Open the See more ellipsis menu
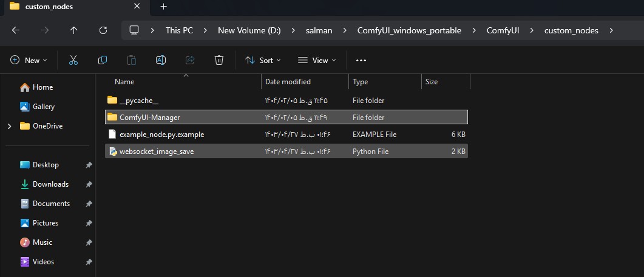 pyautogui.click(x=361, y=60)
